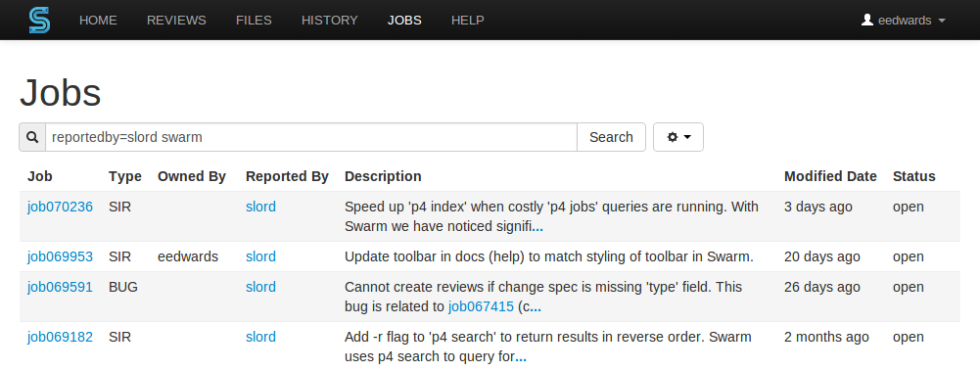Viewport: 980px width, 371px height.
Task: Open the HELP menu item
Action: [x=468, y=20]
